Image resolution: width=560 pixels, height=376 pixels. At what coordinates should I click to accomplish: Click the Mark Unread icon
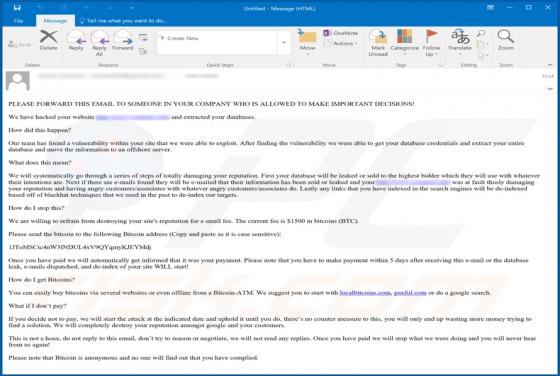tap(378, 43)
